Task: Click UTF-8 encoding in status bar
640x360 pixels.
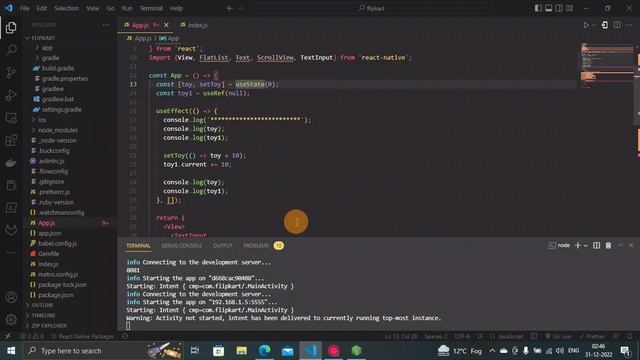Action: point(462,336)
